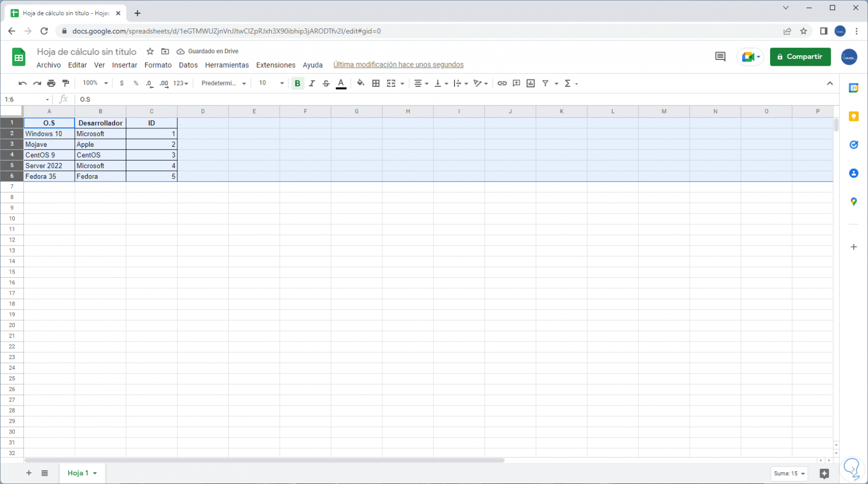The height and width of the screenshot is (484, 868).
Task: Select the cell containing Fedora 35
Action: pyautogui.click(x=49, y=176)
